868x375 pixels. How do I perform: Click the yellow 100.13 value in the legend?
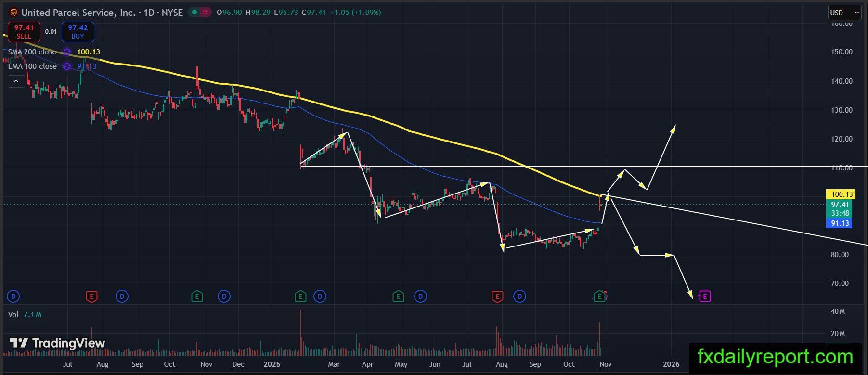tap(89, 52)
